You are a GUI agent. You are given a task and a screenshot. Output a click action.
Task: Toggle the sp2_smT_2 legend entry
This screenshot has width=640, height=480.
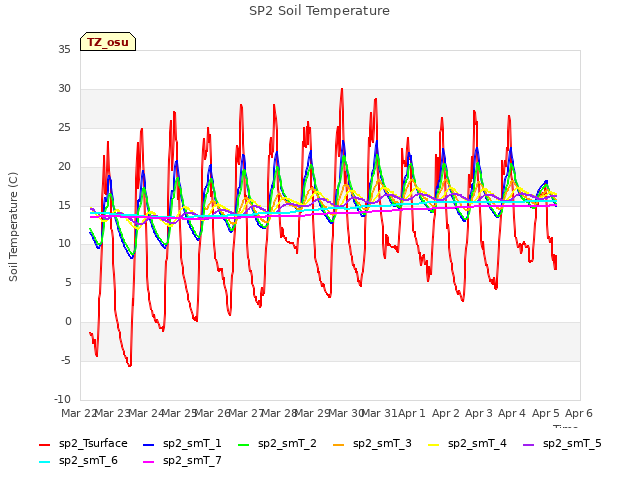[x=277, y=443]
